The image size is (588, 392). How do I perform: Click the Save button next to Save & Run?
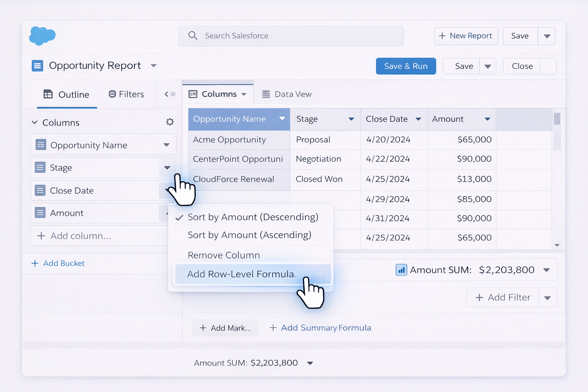(x=461, y=66)
